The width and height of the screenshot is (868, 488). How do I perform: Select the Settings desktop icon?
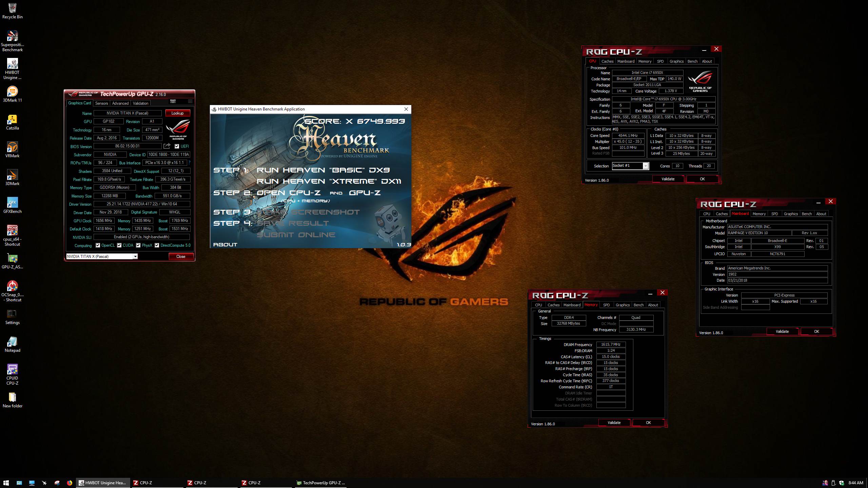coord(13,317)
